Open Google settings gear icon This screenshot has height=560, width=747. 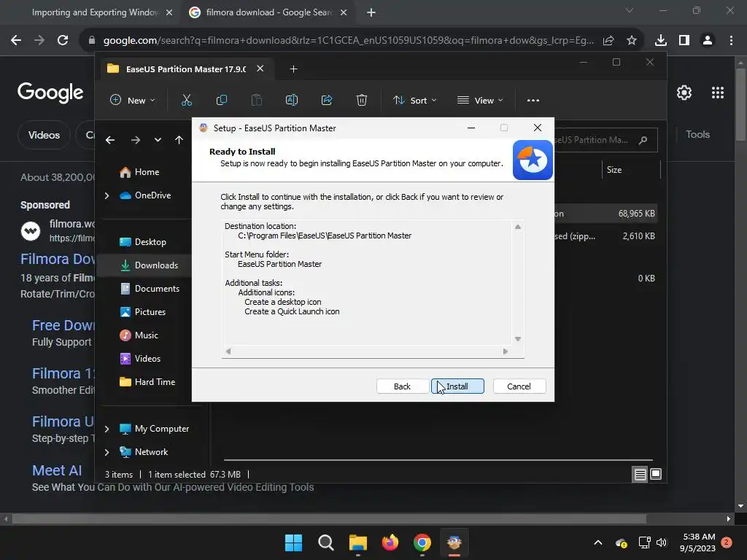[684, 93]
